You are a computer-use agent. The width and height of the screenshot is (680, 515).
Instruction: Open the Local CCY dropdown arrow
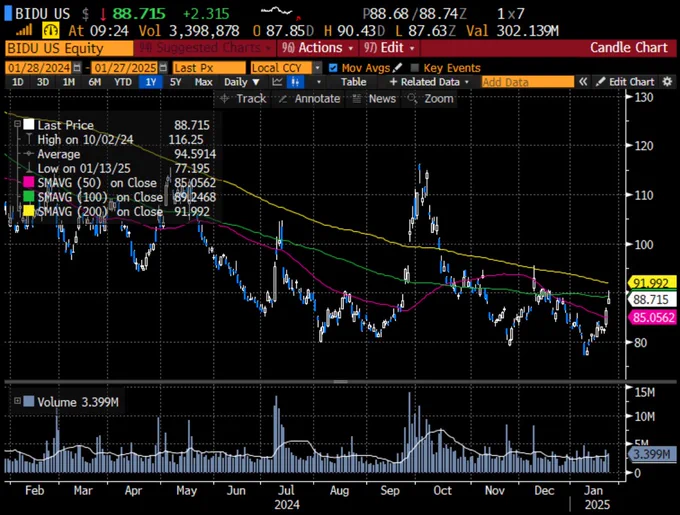(x=318, y=68)
